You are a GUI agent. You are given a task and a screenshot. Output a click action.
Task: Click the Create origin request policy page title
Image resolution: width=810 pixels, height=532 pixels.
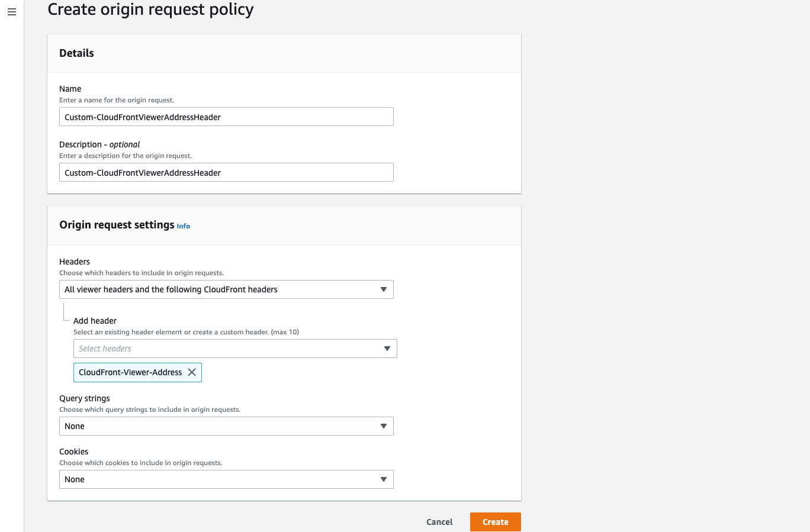pos(150,9)
